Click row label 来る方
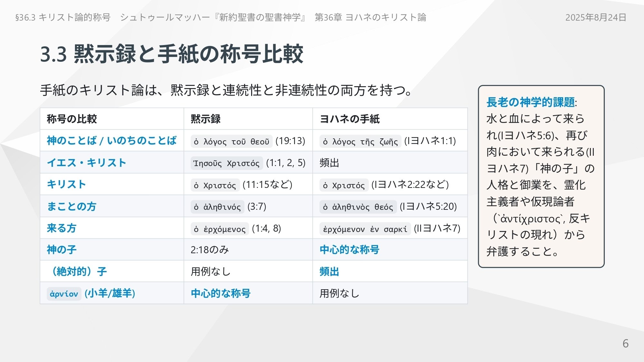 click(62, 228)
